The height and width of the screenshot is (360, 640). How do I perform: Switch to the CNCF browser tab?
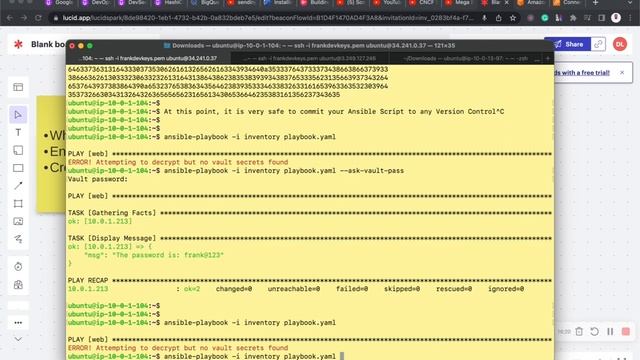[x=423, y=3]
